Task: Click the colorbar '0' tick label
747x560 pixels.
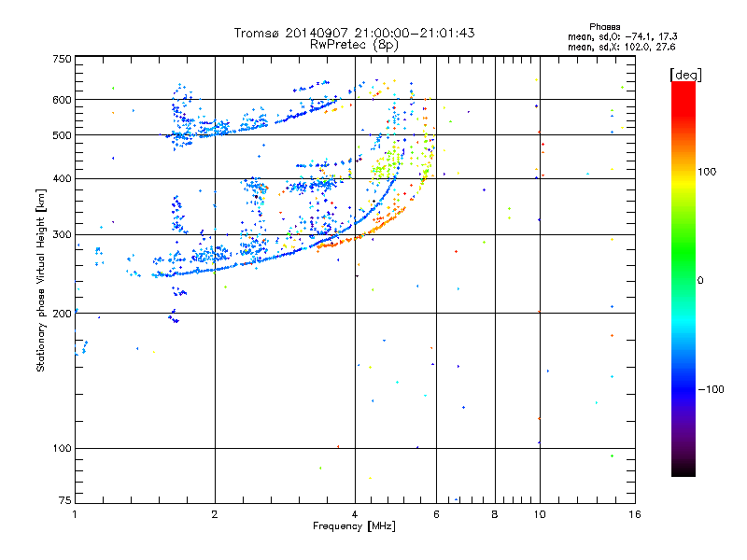Action: tap(699, 281)
